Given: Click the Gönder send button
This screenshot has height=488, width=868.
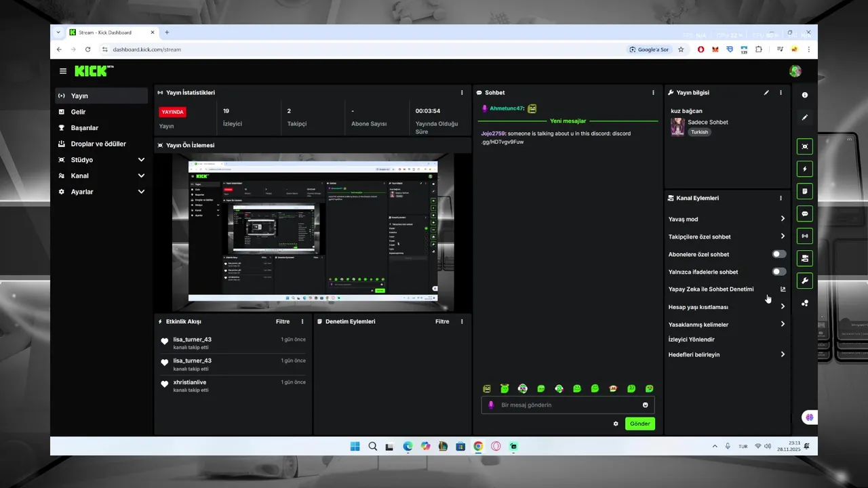Looking at the screenshot, I should click(640, 424).
